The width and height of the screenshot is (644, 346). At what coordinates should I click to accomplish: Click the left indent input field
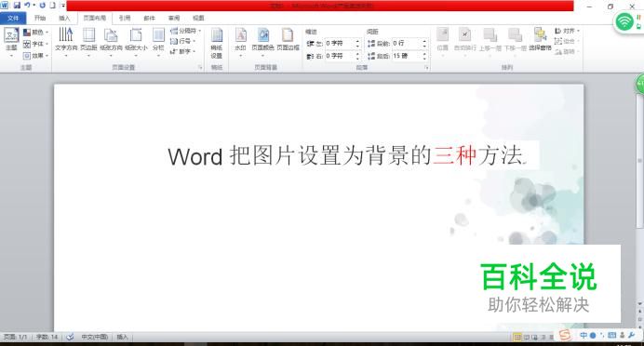tap(340, 43)
